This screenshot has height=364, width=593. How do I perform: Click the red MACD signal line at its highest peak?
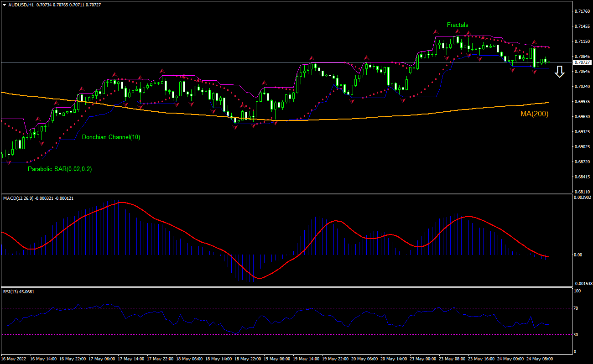click(121, 202)
